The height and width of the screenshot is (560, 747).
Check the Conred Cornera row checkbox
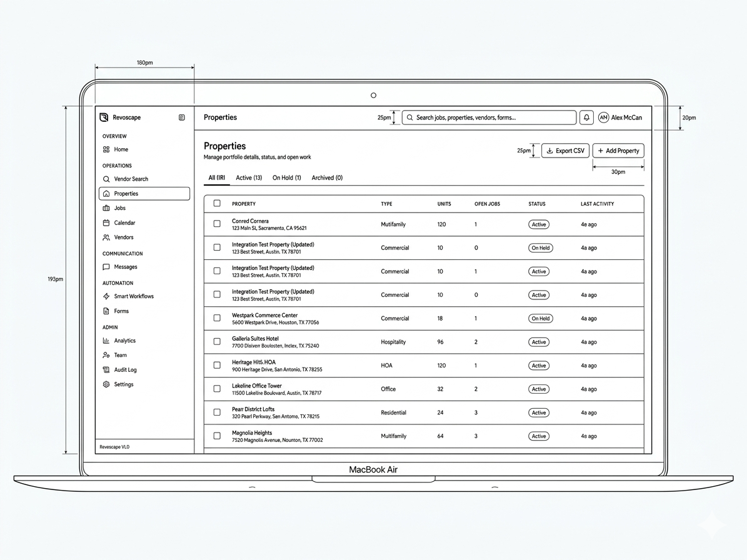pyautogui.click(x=218, y=224)
